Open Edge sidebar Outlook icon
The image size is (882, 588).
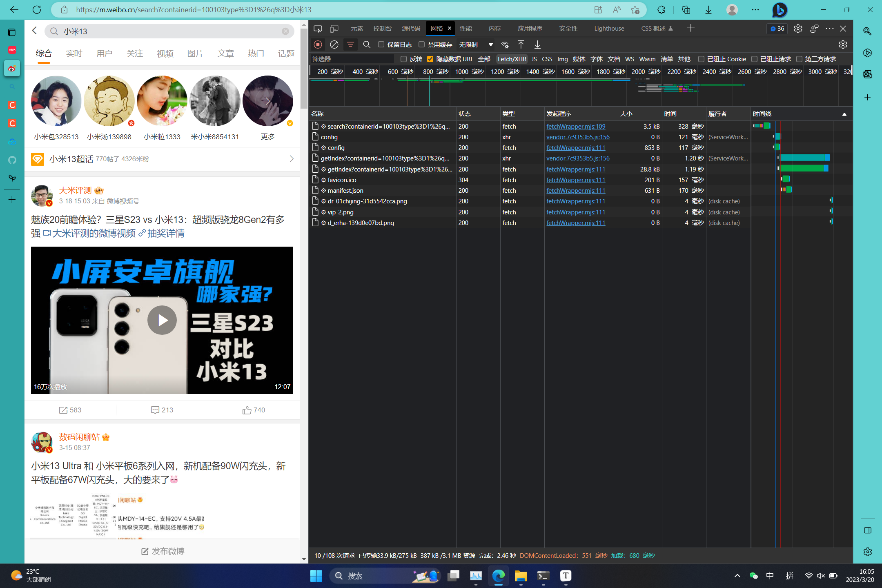868,74
